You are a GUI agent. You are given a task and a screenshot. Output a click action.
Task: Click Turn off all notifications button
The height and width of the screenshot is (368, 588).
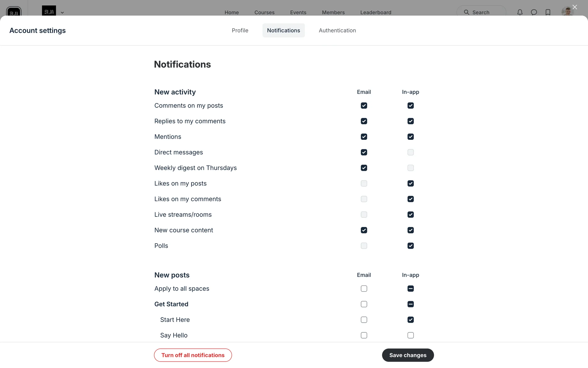(x=193, y=355)
